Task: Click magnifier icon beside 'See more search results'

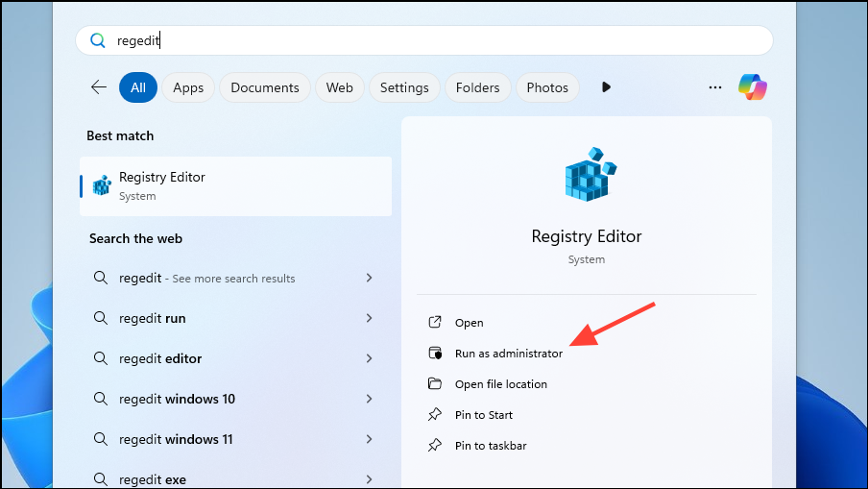Action: click(100, 278)
